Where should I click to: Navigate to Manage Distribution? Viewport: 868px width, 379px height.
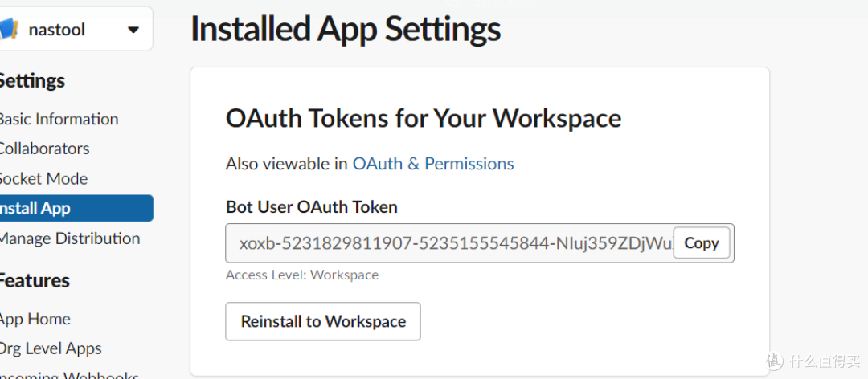69,238
